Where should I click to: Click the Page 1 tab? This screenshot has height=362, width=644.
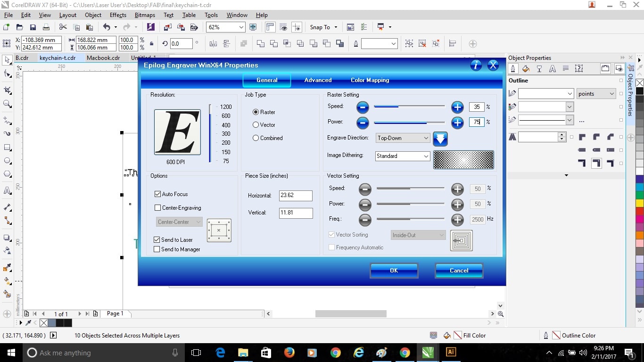[x=115, y=313]
